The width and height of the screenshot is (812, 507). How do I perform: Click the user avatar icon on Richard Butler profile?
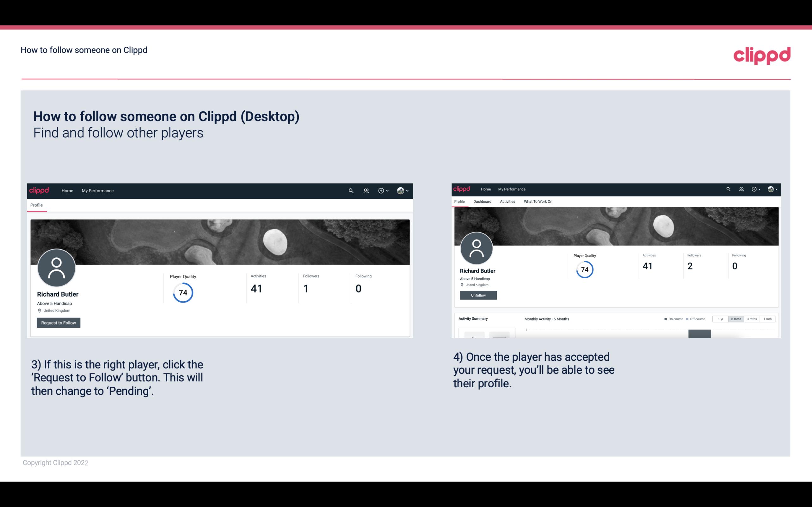click(x=57, y=268)
